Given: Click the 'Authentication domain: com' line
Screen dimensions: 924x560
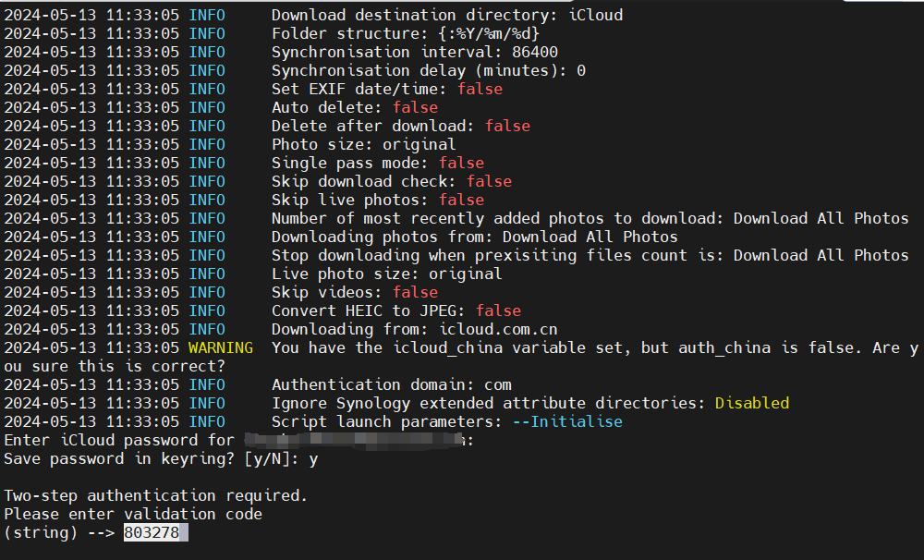Looking at the screenshot, I should 391,384.
